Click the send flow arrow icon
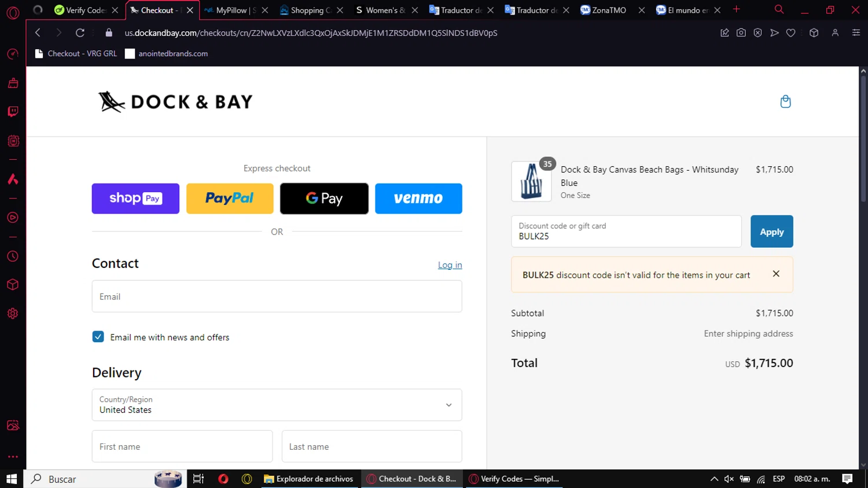This screenshot has height=488, width=868. pos(774,33)
